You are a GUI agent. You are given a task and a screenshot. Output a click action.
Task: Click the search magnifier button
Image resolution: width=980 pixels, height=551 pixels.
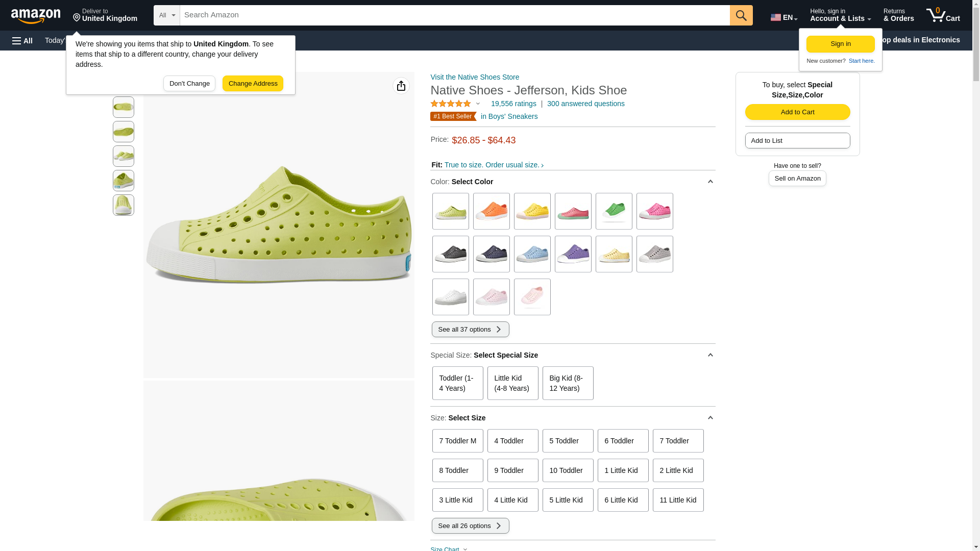pyautogui.click(x=741, y=15)
